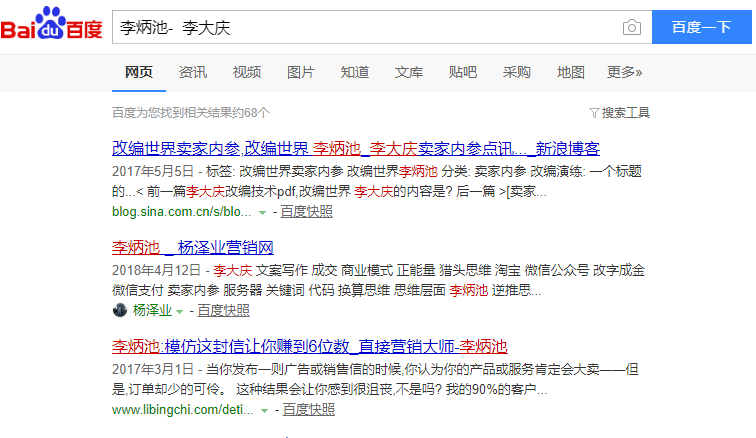
Task: Expand dropdown arrow next to blog.sina.com.cn
Action: click(x=262, y=213)
